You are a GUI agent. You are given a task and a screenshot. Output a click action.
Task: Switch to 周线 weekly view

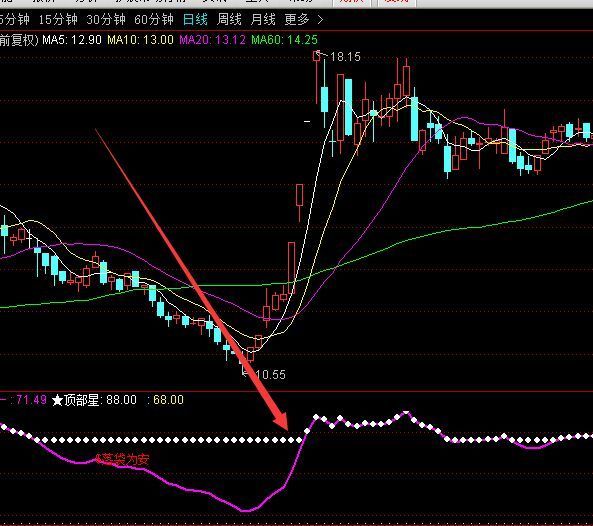click(229, 19)
